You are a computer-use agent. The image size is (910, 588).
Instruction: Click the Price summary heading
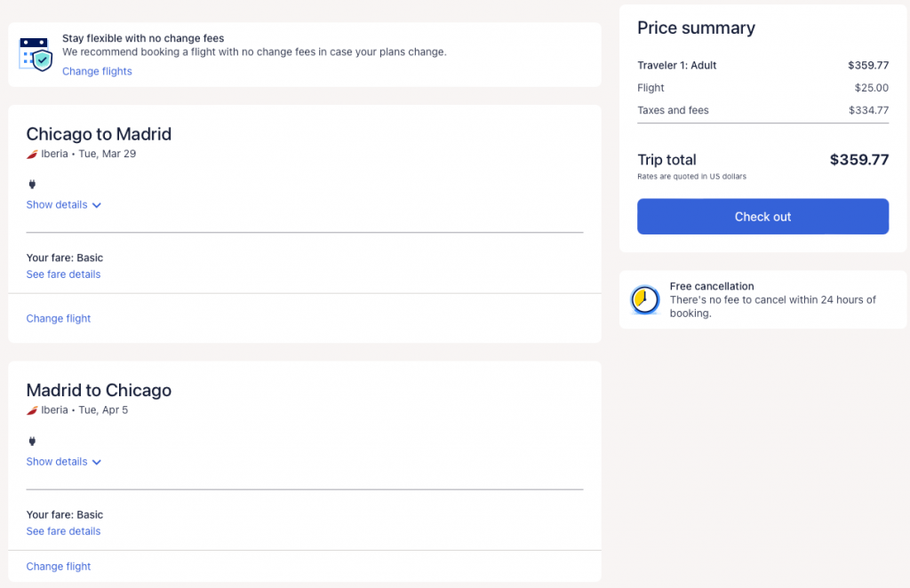696,28
